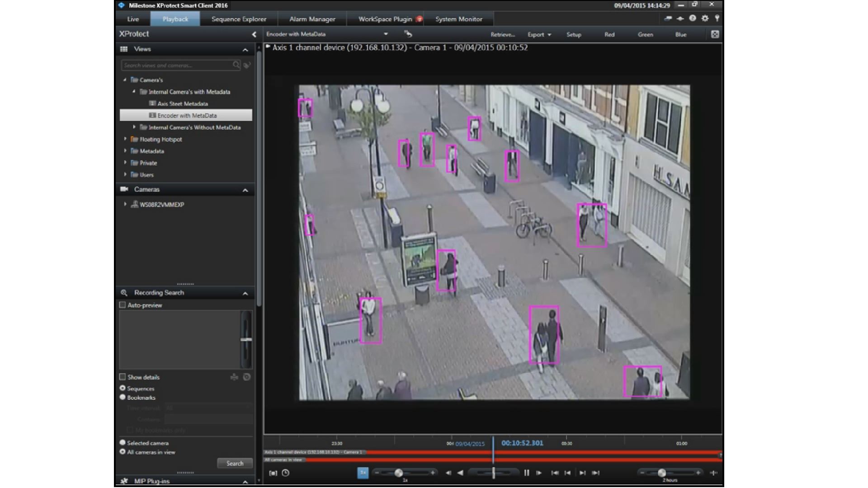Check the Show details box
Screen dimensions: 868x488
tap(122, 377)
